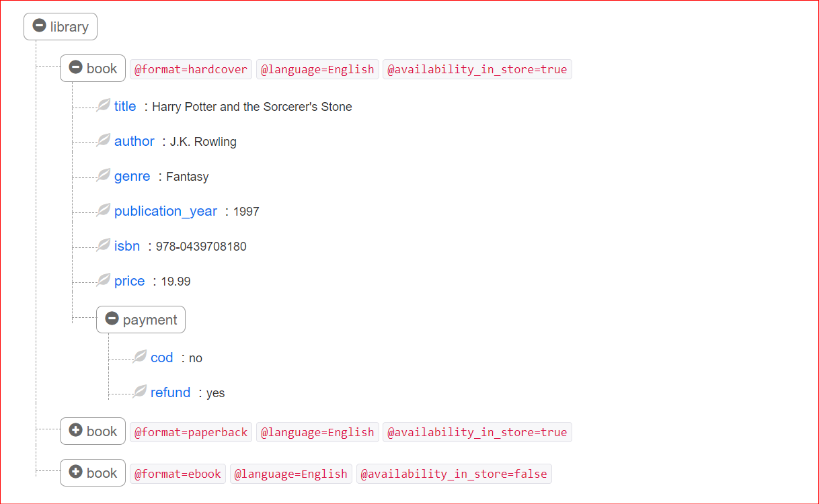
Task: Select the payment node label
Action: coord(148,319)
